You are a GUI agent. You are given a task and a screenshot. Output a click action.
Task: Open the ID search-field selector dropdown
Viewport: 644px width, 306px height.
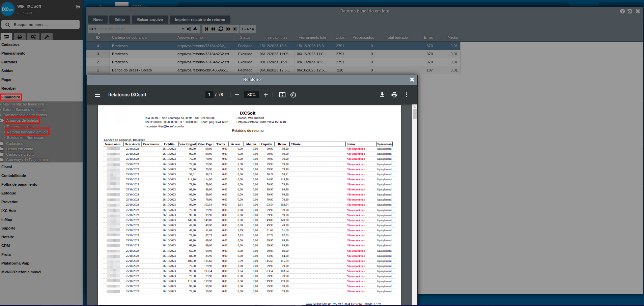click(93, 29)
